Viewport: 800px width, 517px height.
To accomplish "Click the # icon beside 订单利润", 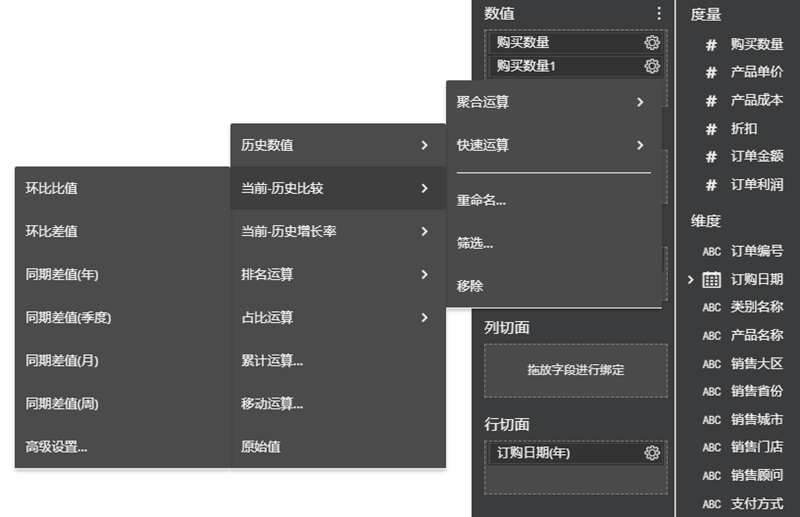I will pyautogui.click(x=711, y=185).
